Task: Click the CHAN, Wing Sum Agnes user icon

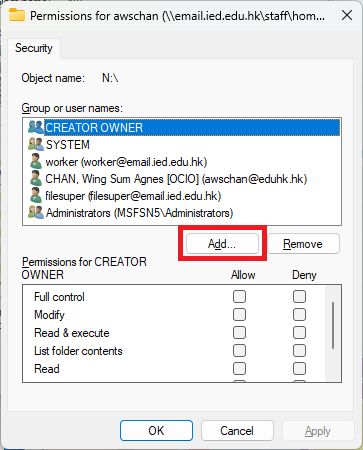Action: pyautogui.click(x=35, y=178)
